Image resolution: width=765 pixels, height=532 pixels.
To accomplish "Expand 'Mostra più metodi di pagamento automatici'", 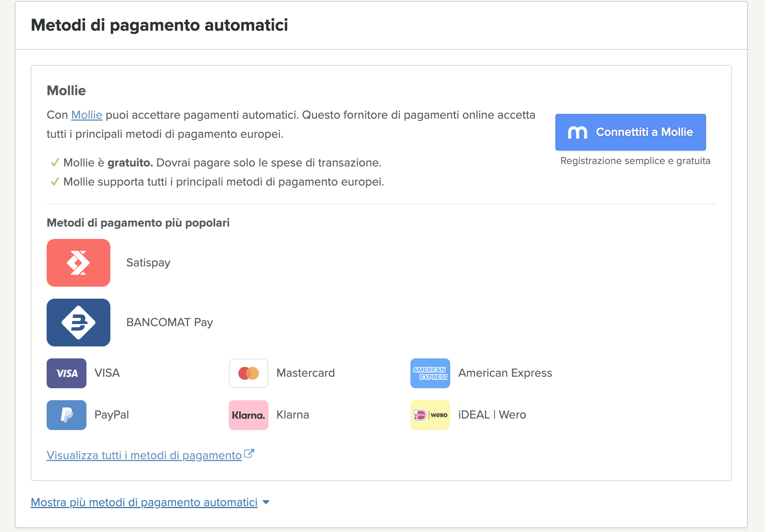I will pos(144,502).
